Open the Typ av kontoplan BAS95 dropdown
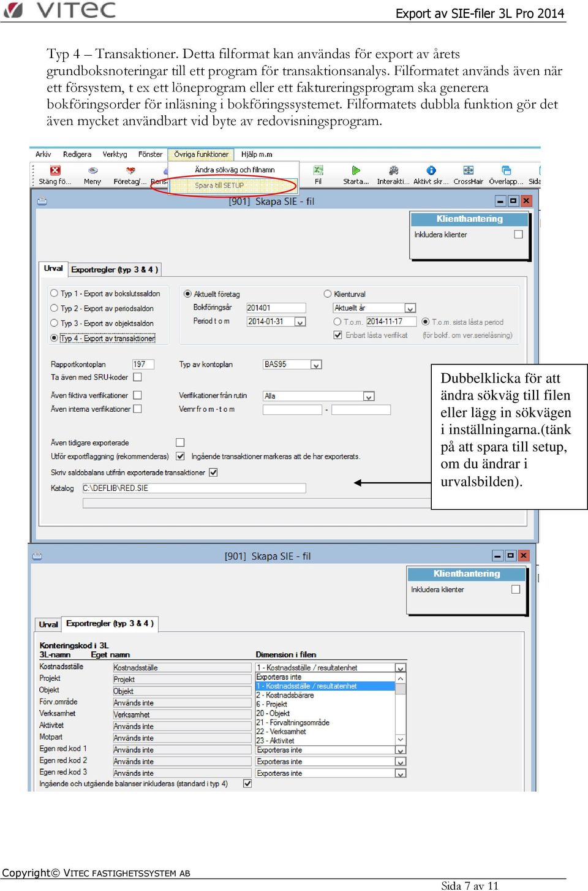Viewport: 588px width, 891px height. tap(316, 365)
